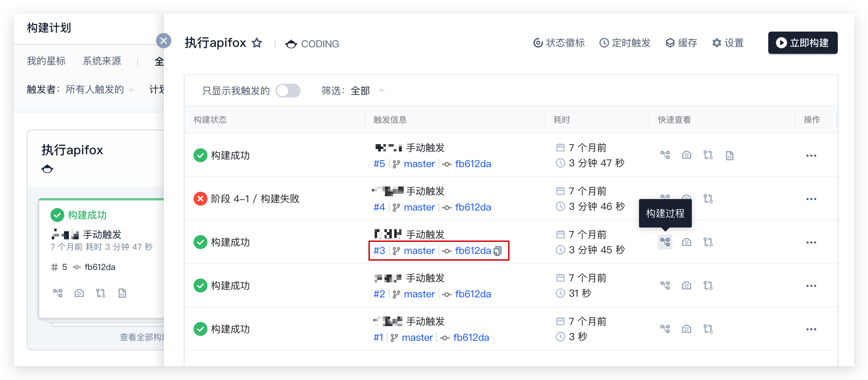Click 快速查看 column header
868x380 pixels.
click(x=674, y=119)
